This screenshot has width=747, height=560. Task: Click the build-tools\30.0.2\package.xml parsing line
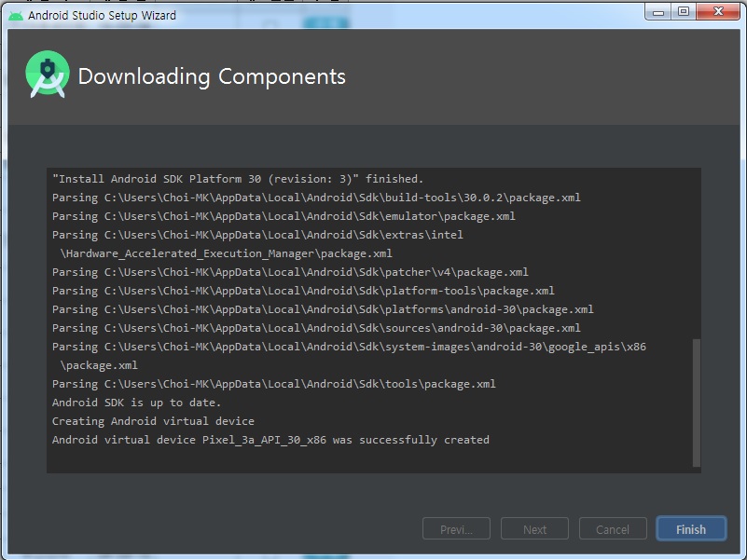coord(316,198)
